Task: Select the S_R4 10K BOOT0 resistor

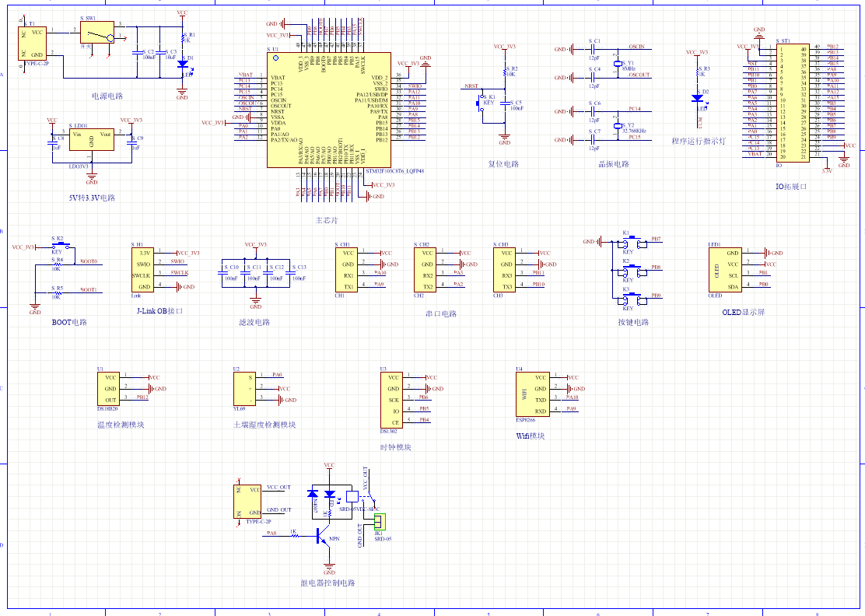Action: pyautogui.click(x=57, y=264)
